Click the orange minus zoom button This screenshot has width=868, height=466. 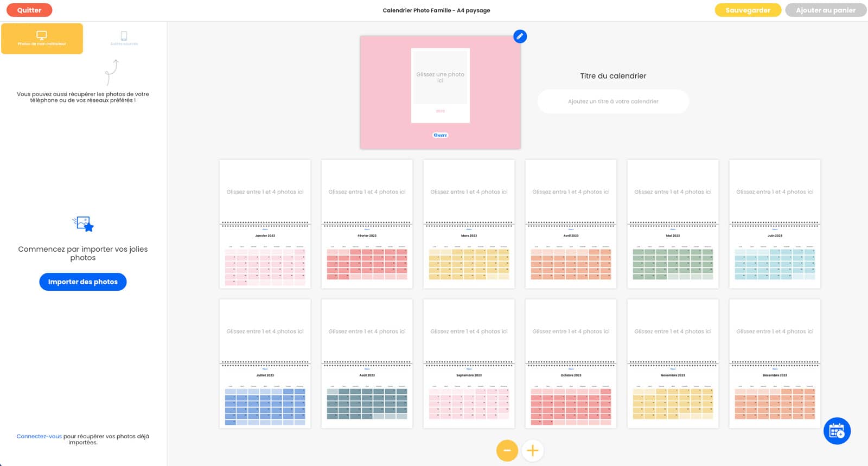tap(507, 450)
